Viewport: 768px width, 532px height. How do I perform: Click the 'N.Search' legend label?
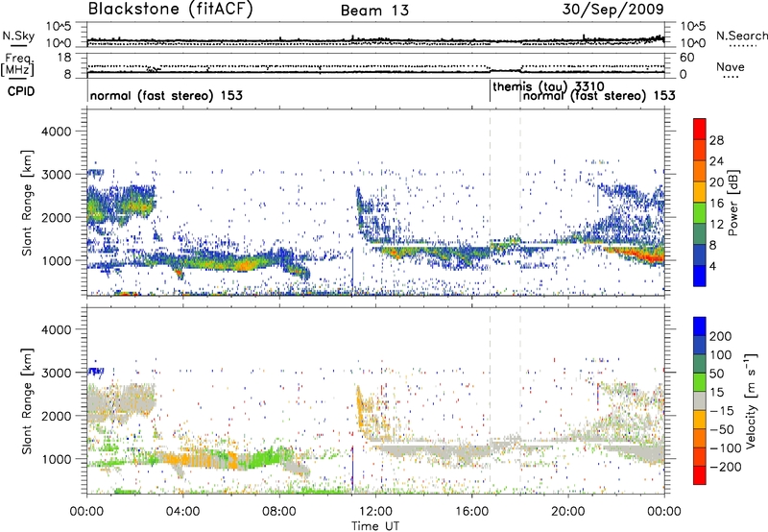[x=741, y=36]
